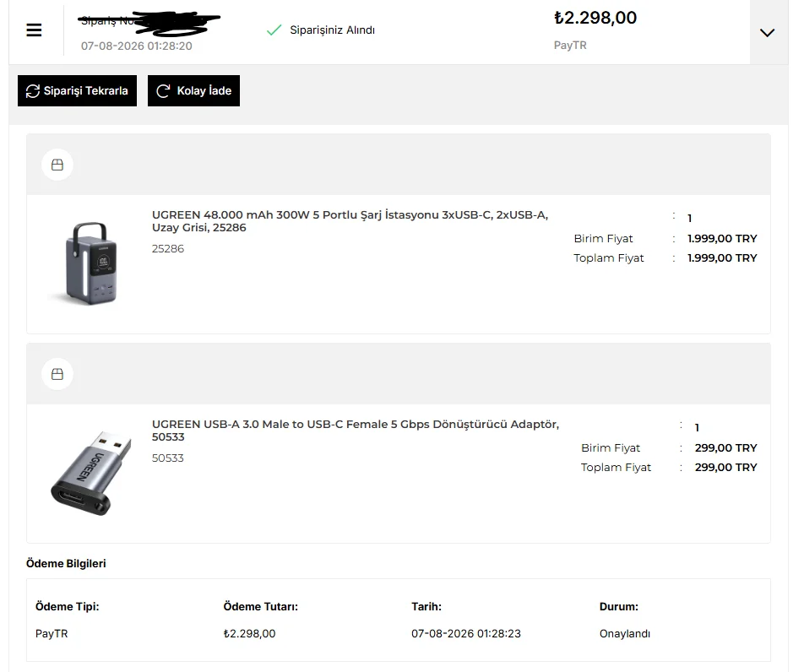Screen dimensions: 804x672
Task: Select product code 50533 text
Action: [168, 458]
